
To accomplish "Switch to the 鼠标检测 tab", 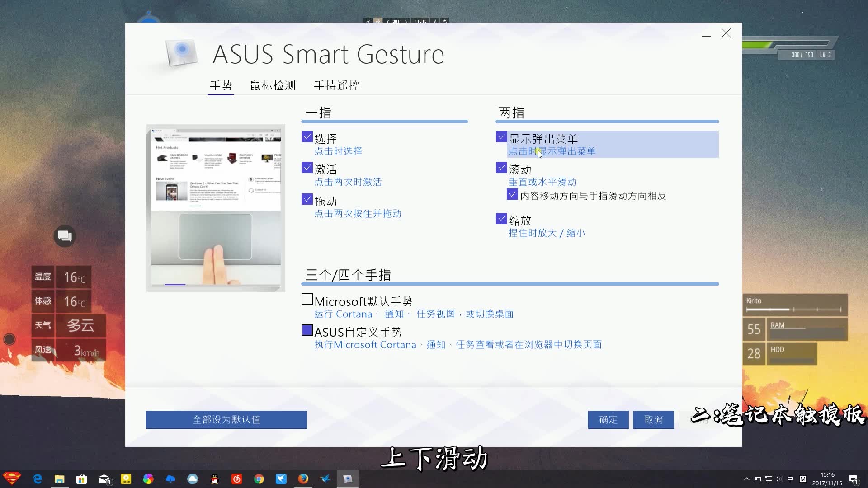I will 273,85.
